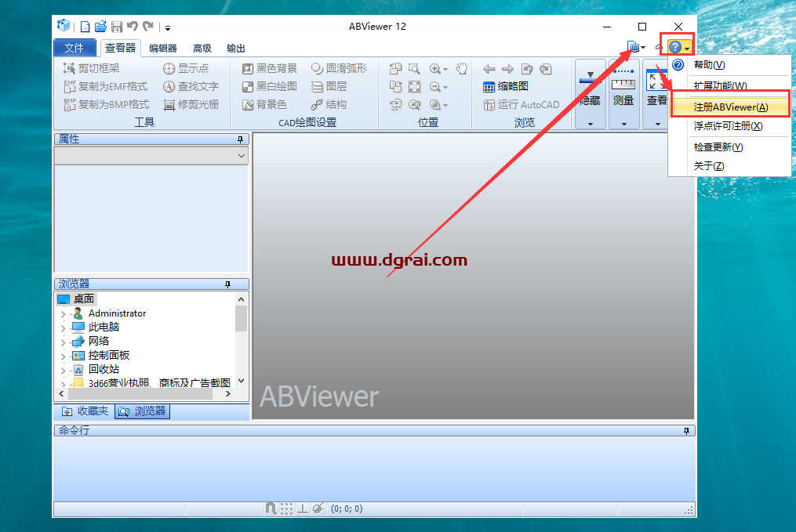Open the 结构 panel
The width and height of the screenshot is (796, 532).
(x=329, y=104)
